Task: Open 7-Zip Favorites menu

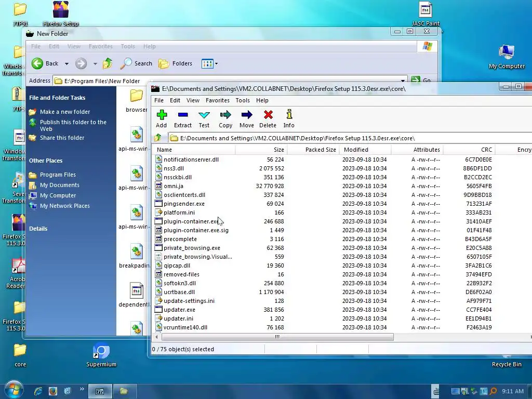Action: pos(218,100)
